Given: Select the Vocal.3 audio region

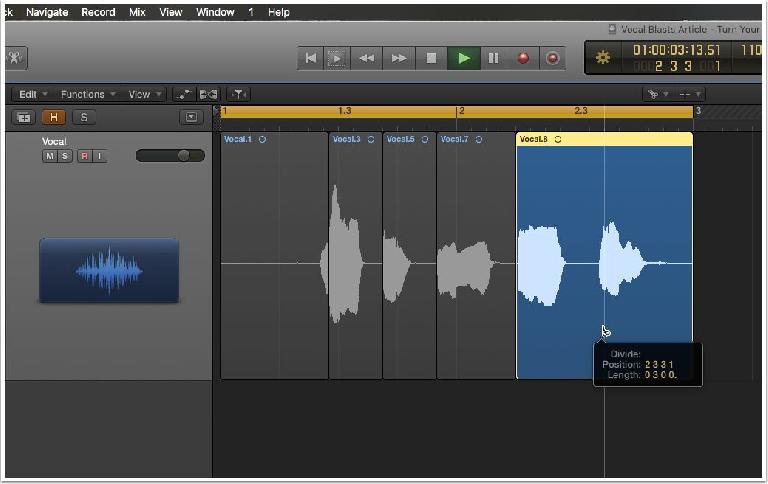Looking at the screenshot, I should (x=355, y=255).
